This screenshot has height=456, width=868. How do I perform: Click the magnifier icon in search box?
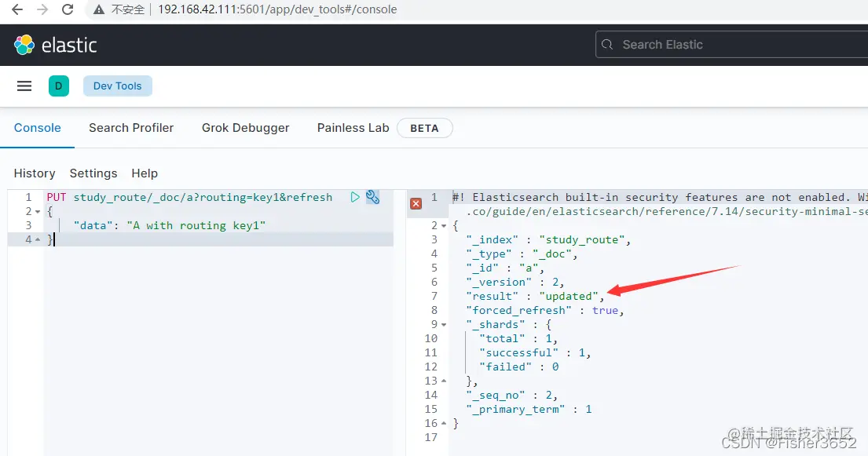point(607,45)
